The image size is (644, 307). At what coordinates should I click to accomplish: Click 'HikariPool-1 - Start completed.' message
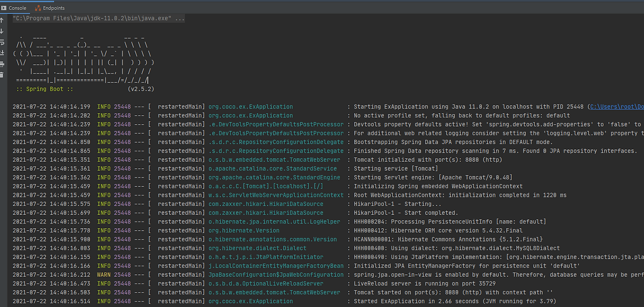tap(406, 213)
